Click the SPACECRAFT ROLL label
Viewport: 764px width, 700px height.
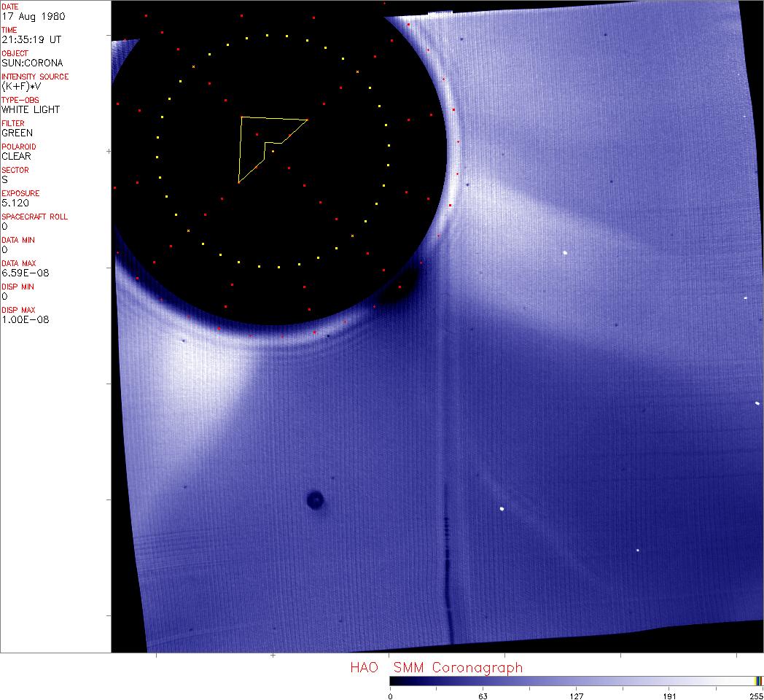(x=35, y=217)
